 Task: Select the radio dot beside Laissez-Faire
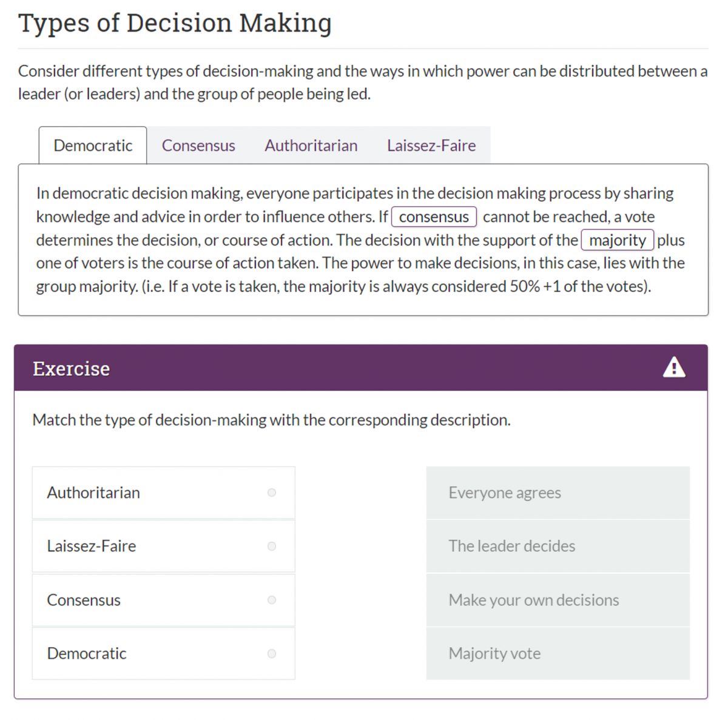(x=272, y=546)
